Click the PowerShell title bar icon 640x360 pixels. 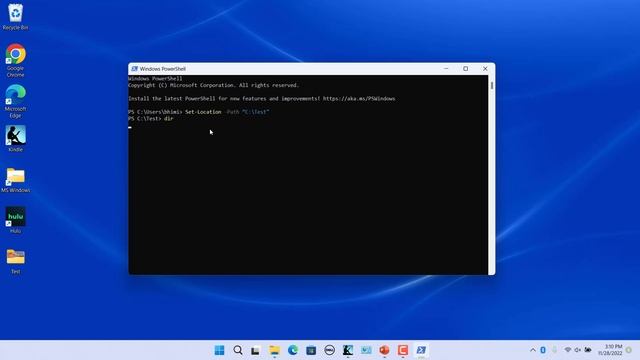(134, 69)
